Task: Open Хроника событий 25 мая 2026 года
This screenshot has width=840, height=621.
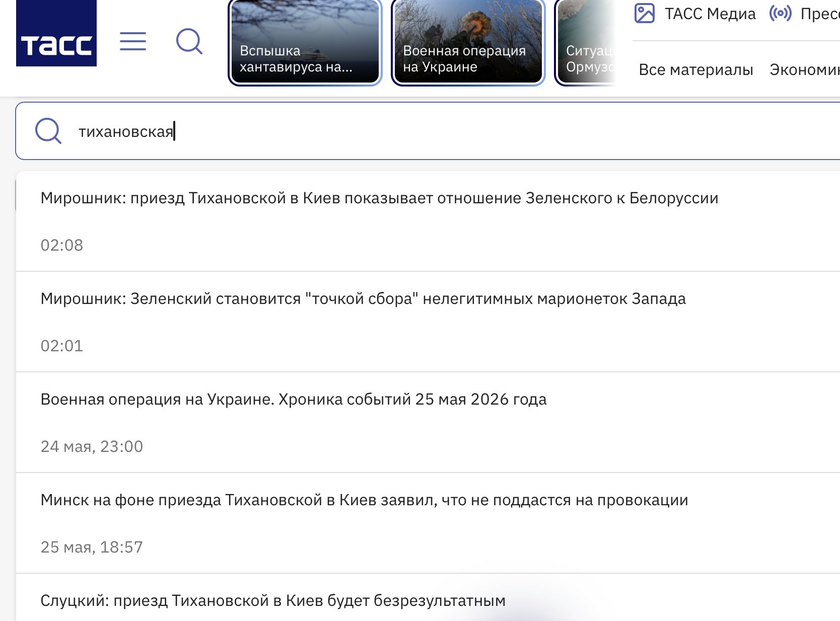Action: tap(294, 400)
